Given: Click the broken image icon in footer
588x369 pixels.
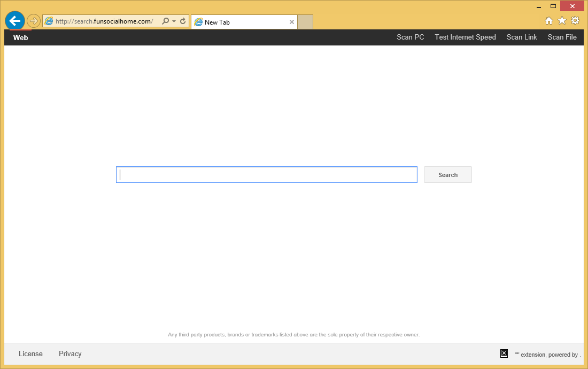Looking at the screenshot, I should [504, 353].
